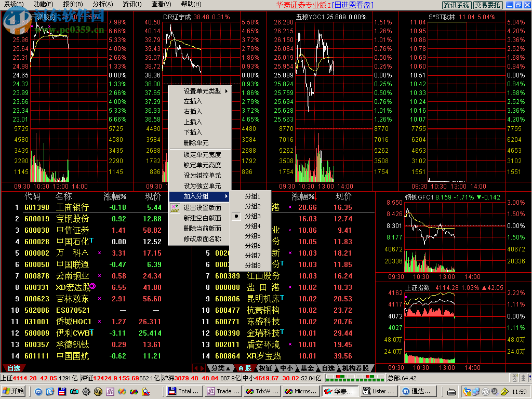Click the gear quick-launch icon

(86, 392)
